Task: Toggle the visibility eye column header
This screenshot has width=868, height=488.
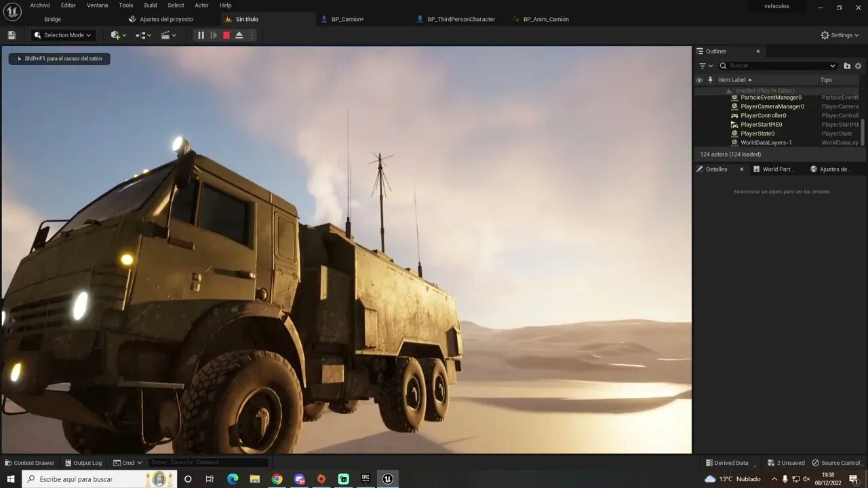Action: (699, 80)
